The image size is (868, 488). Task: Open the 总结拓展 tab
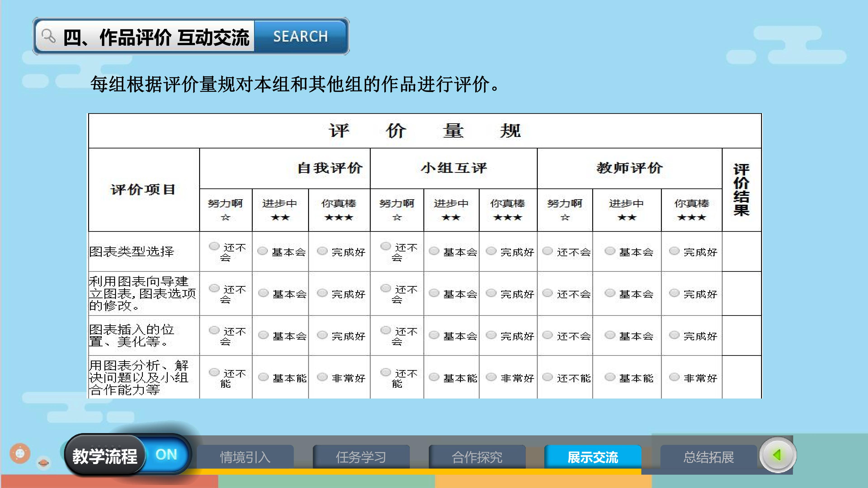click(709, 457)
